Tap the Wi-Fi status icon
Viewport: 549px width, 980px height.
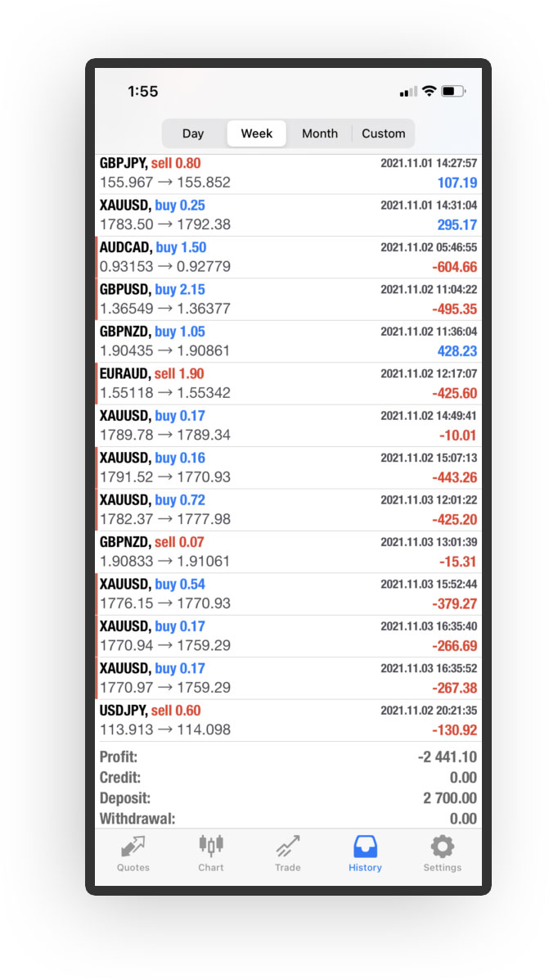point(429,92)
